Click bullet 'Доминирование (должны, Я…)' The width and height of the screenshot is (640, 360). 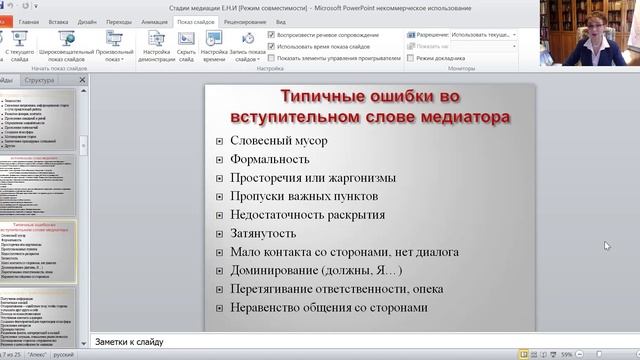[316, 270]
